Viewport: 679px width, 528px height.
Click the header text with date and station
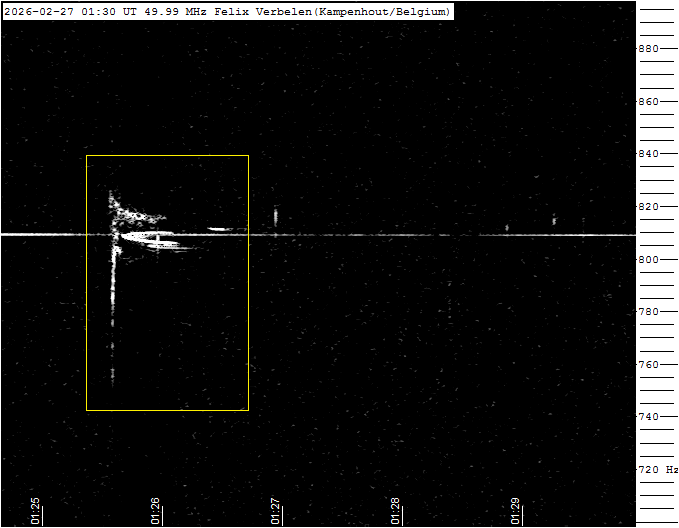pos(227,11)
